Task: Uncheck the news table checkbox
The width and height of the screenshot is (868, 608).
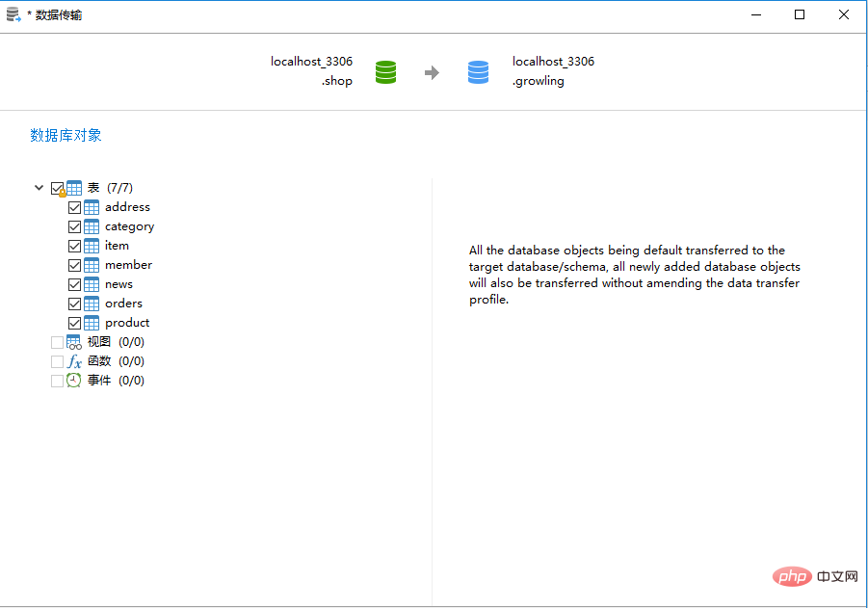Action: click(x=75, y=284)
